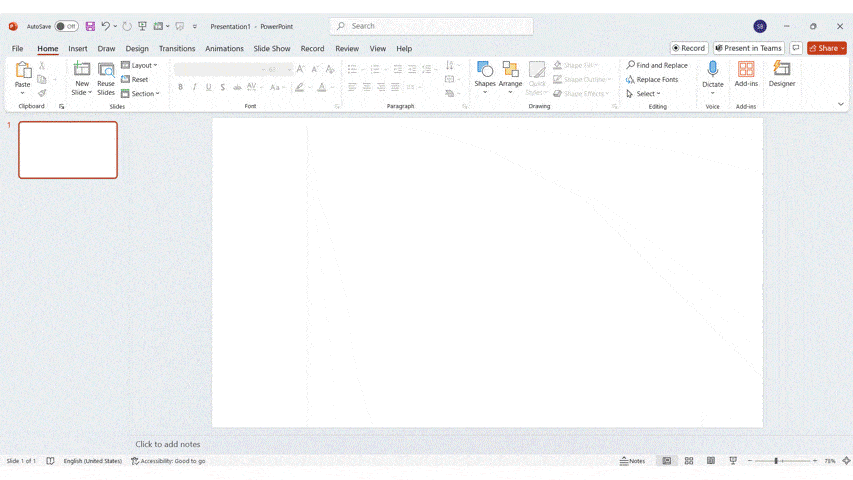Switch to the Design tab
Screen dimensions: 853x480
click(137, 48)
